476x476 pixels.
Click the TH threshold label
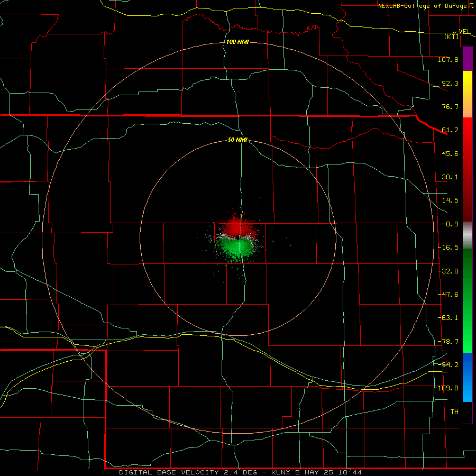tap(454, 411)
